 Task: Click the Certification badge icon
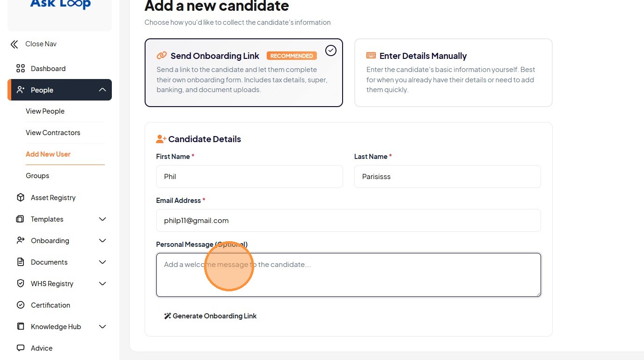click(21, 305)
